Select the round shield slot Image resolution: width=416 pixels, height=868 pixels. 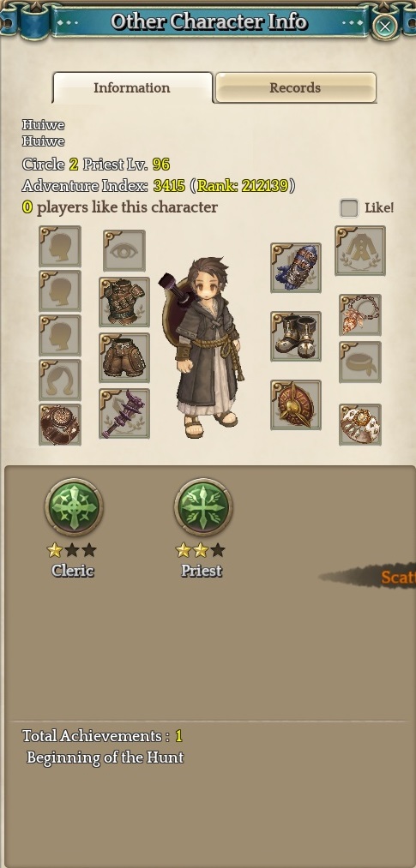point(296,405)
